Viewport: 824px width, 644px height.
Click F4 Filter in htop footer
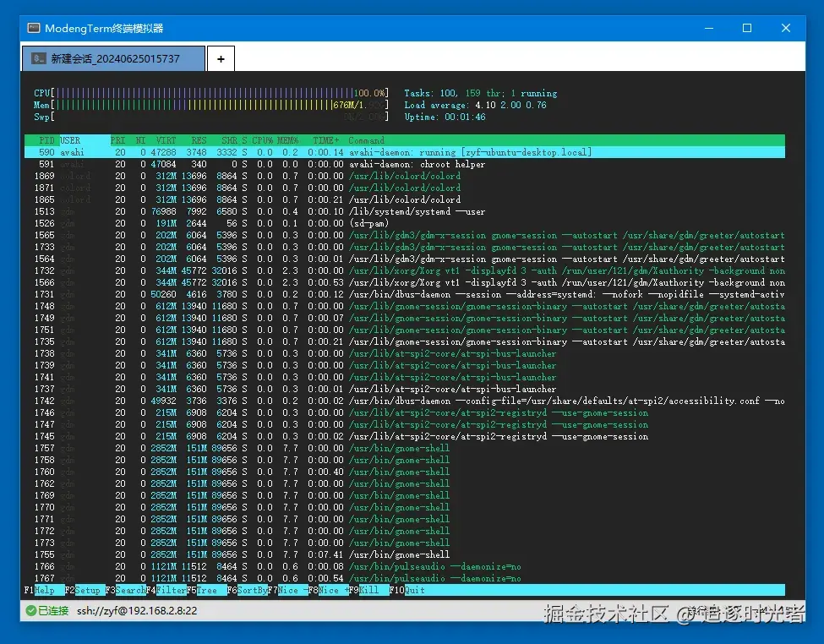click(x=166, y=590)
